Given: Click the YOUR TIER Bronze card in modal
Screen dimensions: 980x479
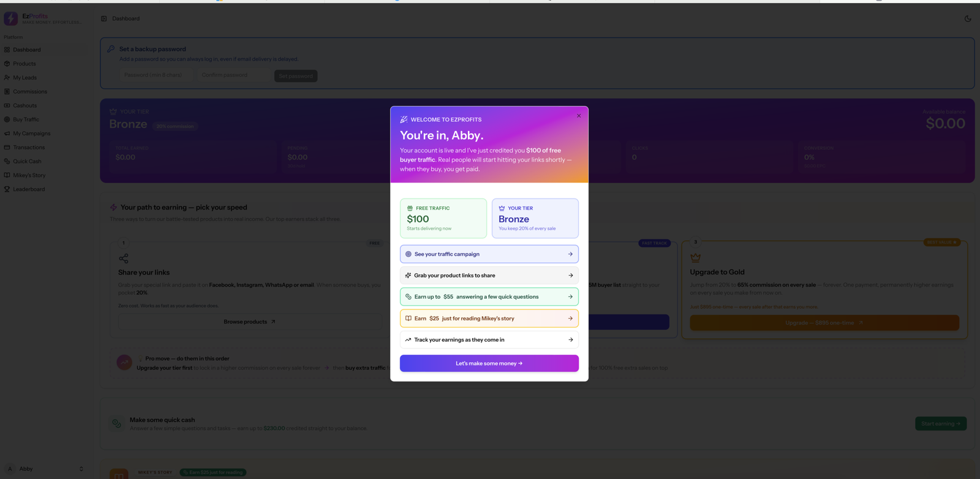Looking at the screenshot, I should pos(535,218).
